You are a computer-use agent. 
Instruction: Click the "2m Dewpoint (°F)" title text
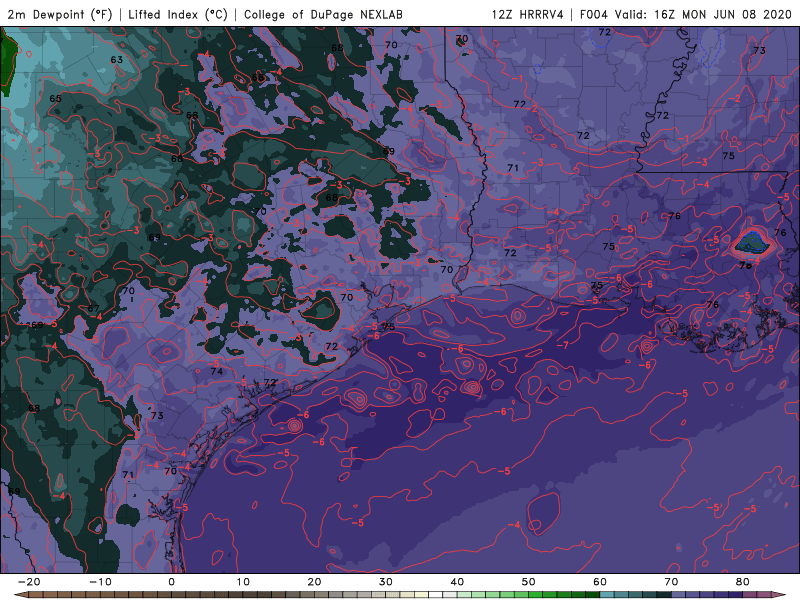pyautogui.click(x=60, y=14)
